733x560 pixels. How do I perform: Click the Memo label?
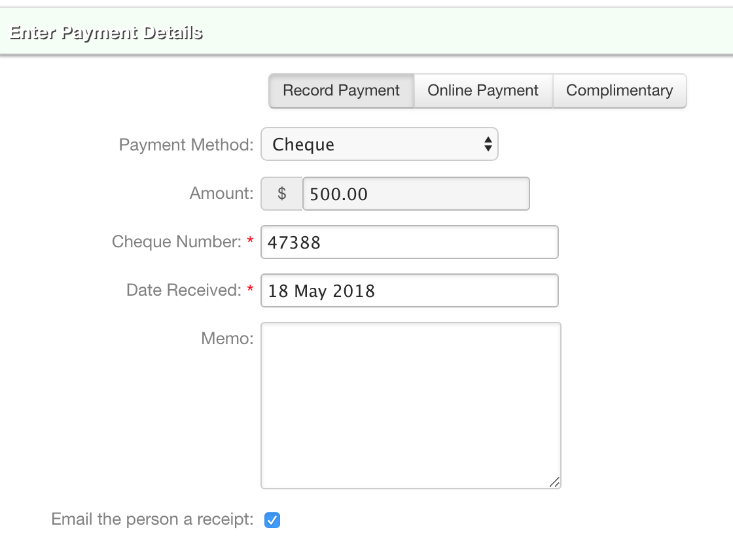(226, 338)
